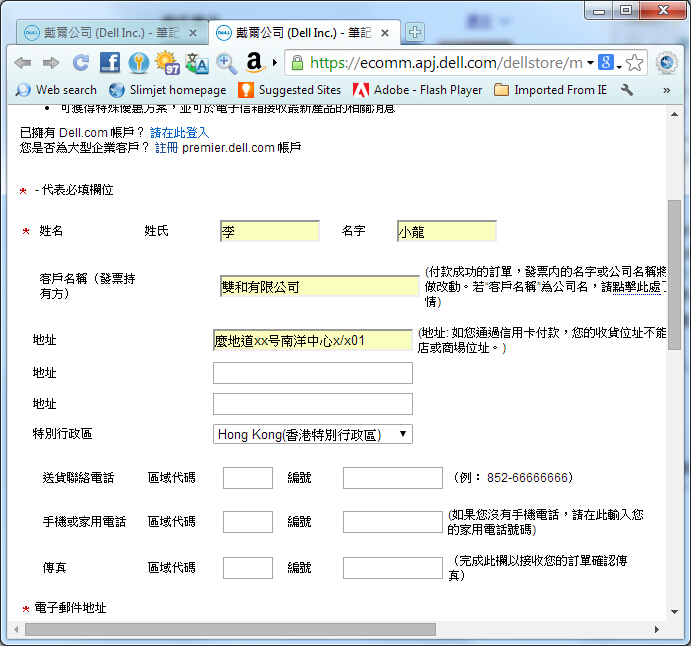
Task: Click 傳真 區域代碼 field
Action: coord(248,568)
